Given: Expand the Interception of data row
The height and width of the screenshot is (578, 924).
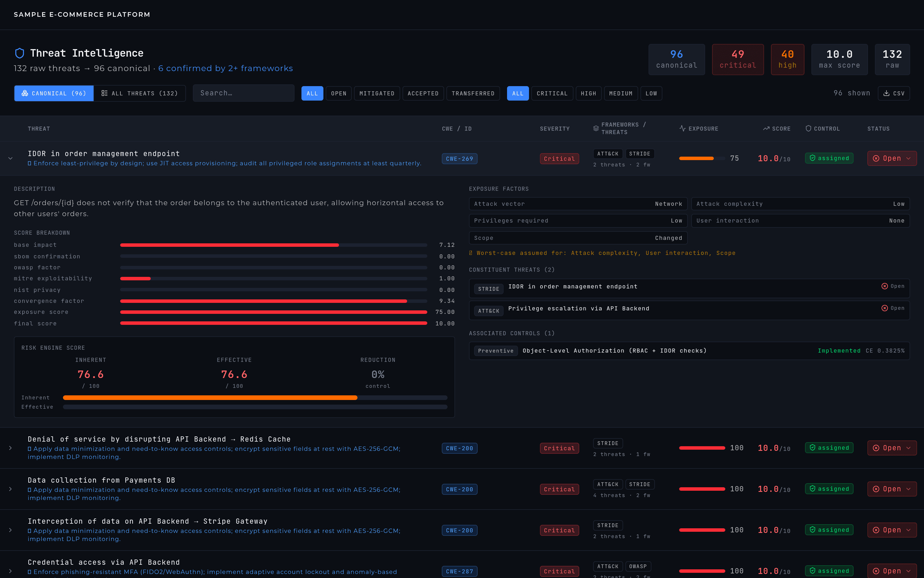Looking at the screenshot, I should (10, 530).
